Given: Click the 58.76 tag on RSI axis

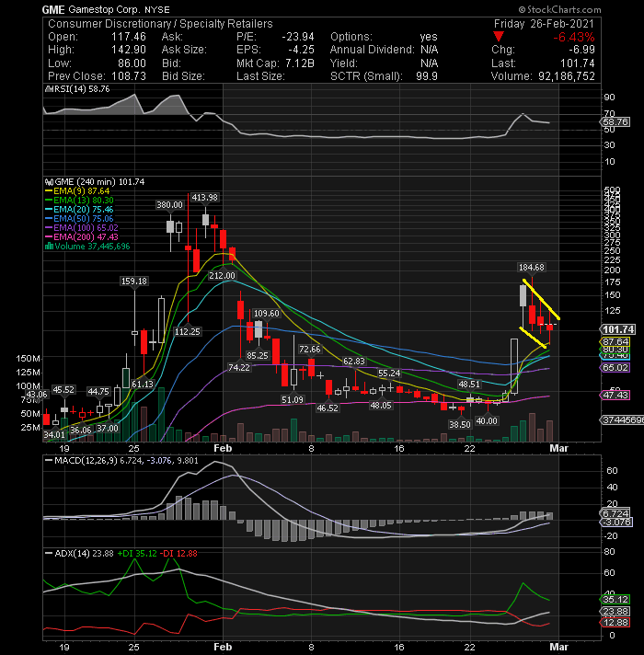Looking at the screenshot, I should pos(615,122).
